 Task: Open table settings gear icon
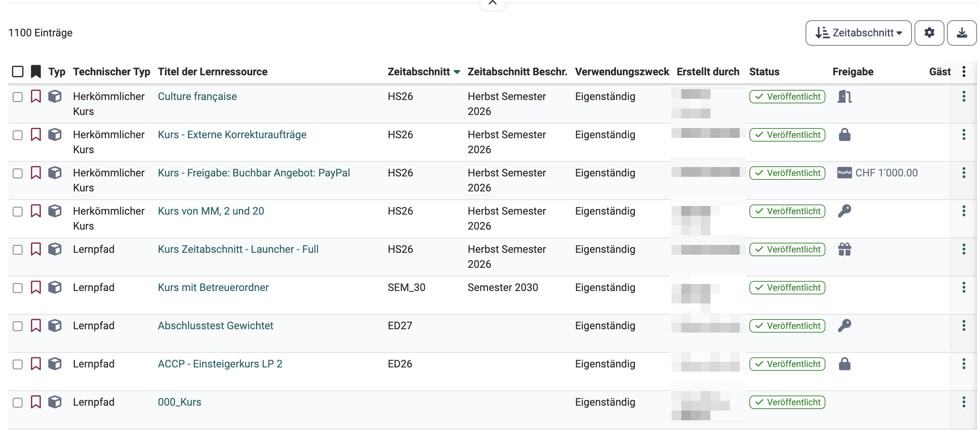[929, 33]
